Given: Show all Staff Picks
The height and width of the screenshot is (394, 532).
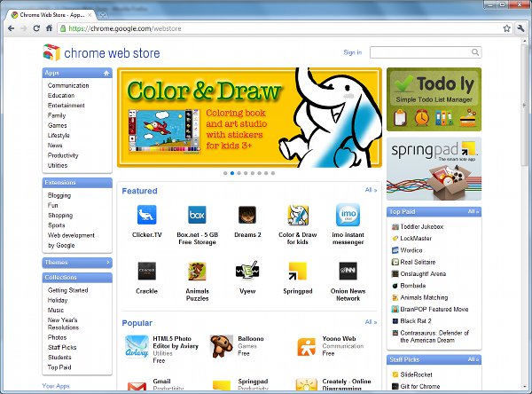Looking at the screenshot, I should coord(473,359).
